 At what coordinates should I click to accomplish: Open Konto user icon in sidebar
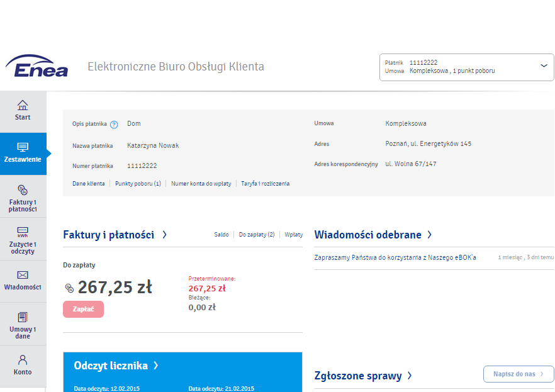point(23,360)
